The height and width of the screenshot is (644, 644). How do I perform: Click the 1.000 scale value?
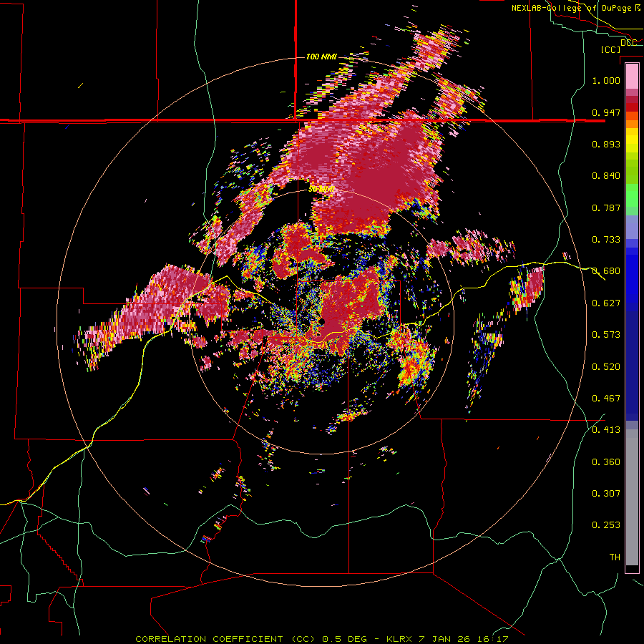(x=606, y=80)
